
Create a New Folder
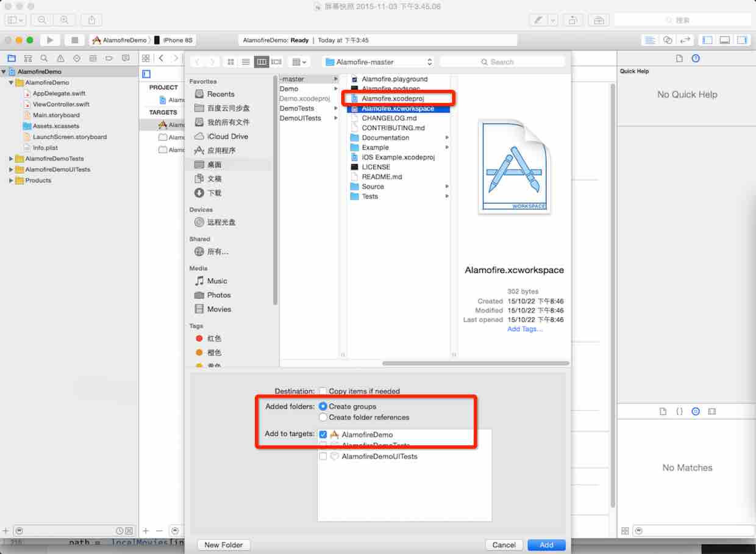coord(224,545)
